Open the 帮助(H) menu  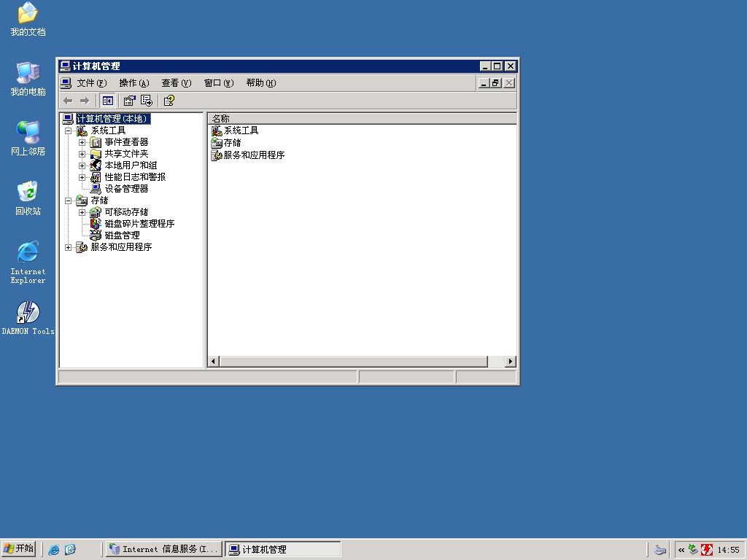tap(261, 83)
